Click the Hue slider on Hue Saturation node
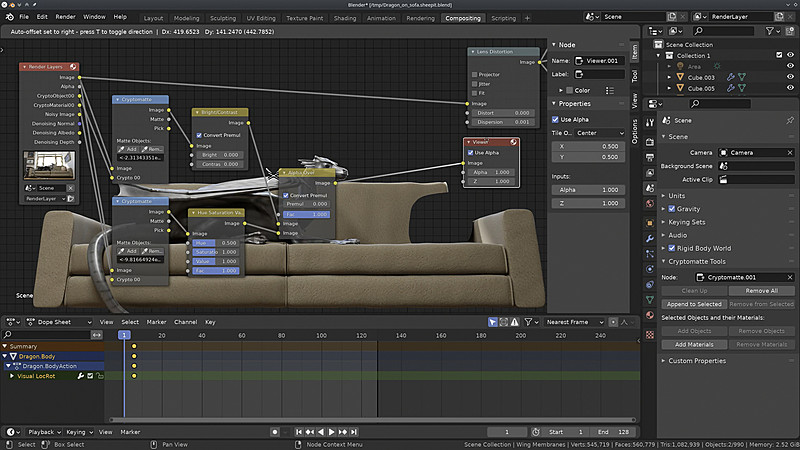The image size is (800, 450). point(216,243)
